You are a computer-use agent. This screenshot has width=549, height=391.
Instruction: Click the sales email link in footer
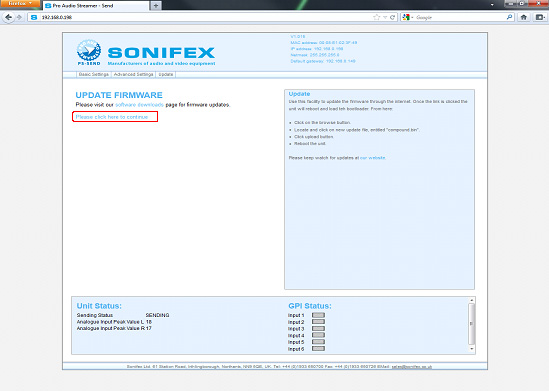[411, 366]
